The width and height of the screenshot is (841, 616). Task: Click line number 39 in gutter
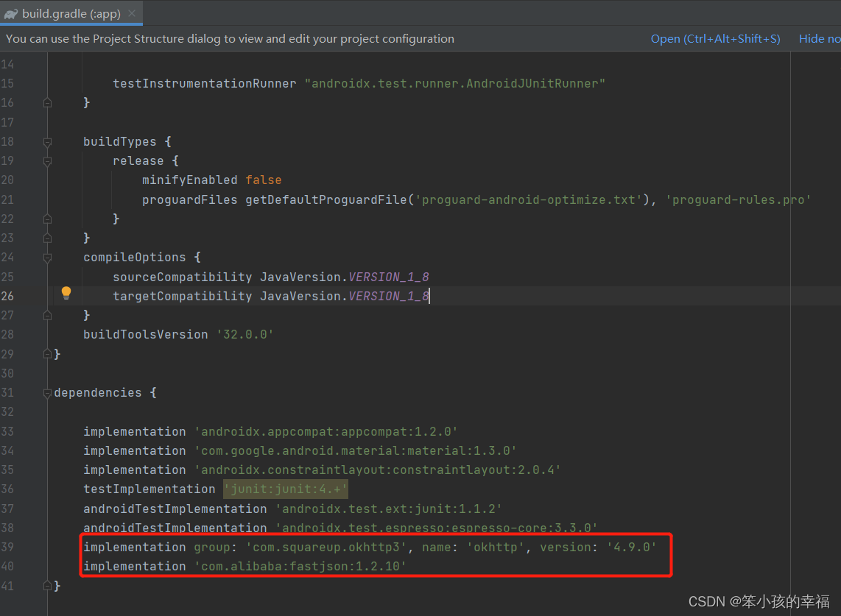click(x=7, y=547)
